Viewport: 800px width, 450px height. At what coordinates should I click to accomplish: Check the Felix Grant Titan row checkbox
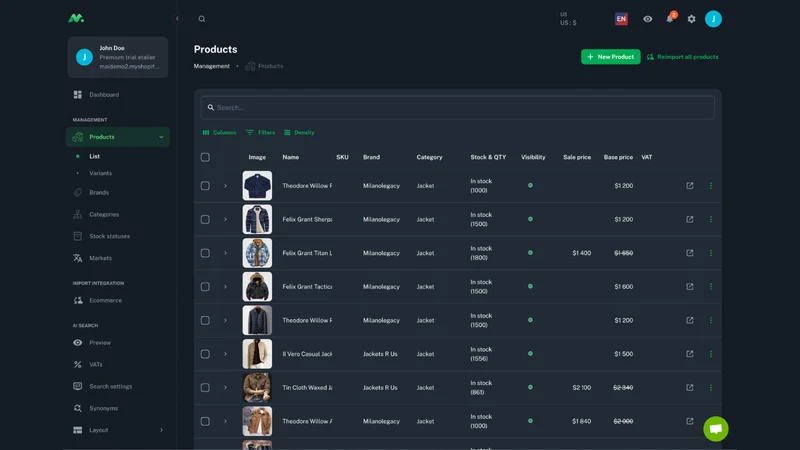(205, 253)
